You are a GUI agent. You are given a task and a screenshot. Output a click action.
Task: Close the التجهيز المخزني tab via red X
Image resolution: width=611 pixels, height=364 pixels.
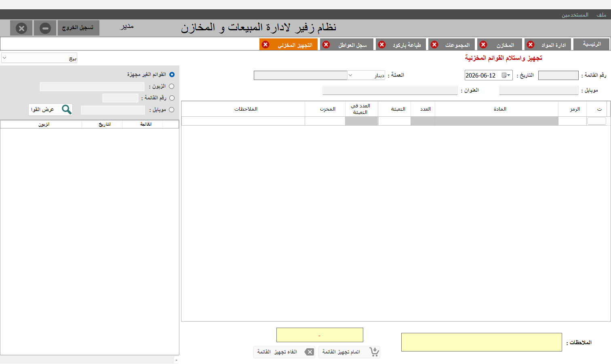click(265, 44)
